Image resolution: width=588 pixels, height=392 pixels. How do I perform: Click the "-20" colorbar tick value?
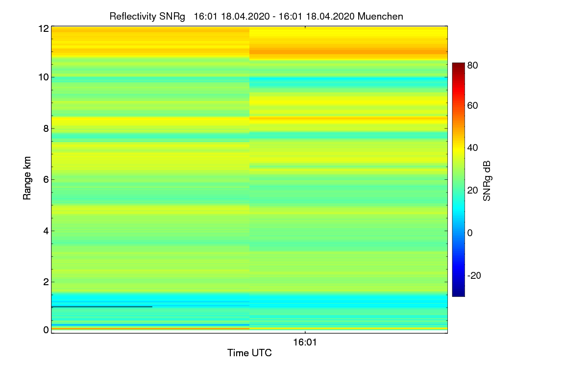pyautogui.click(x=474, y=275)
